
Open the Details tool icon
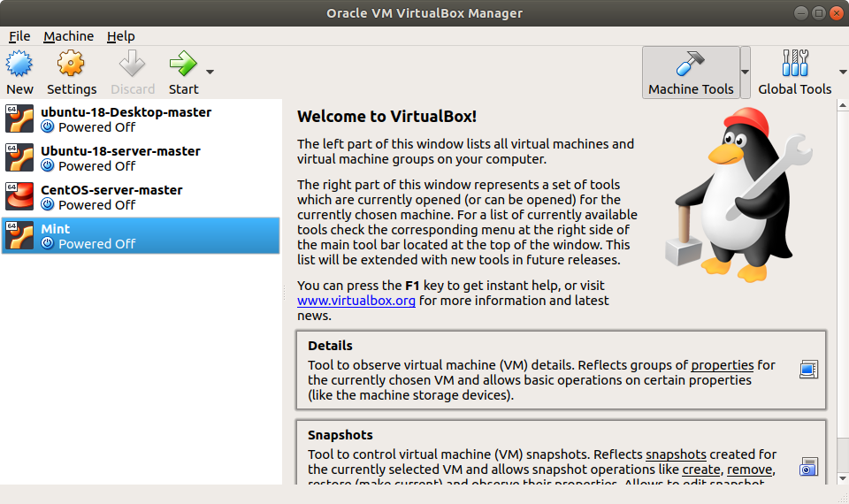(x=808, y=370)
